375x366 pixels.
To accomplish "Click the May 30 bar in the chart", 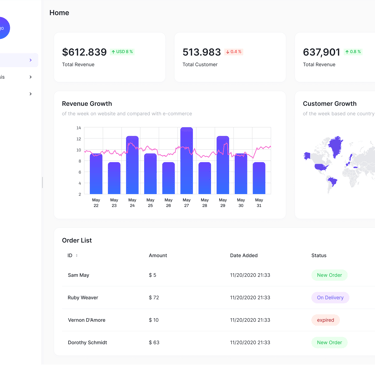I will pyautogui.click(x=241, y=174).
